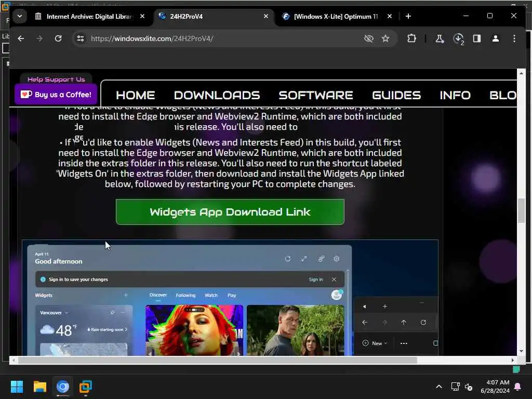532x399 pixels.
Task: Click Buy us a Coffee button
Action: (x=56, y=95)
